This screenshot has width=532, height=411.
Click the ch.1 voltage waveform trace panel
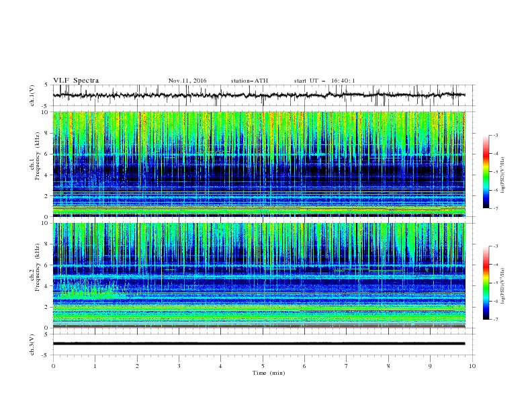(x=263, y=95)
